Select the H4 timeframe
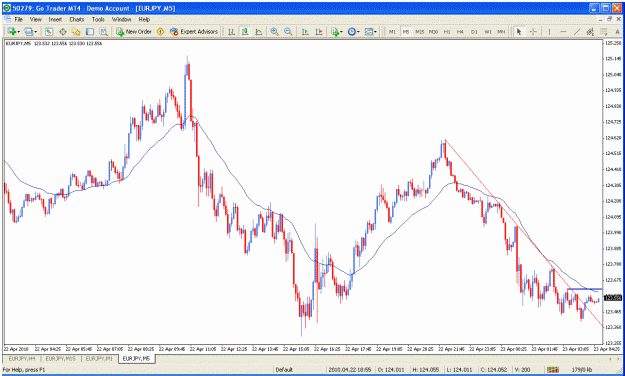 (460, 31)
